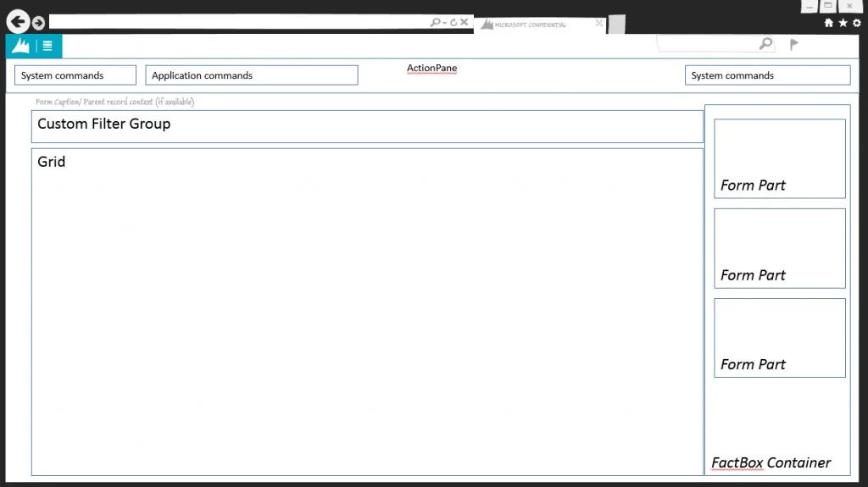Click the flag notification icon

pos(793,44)
